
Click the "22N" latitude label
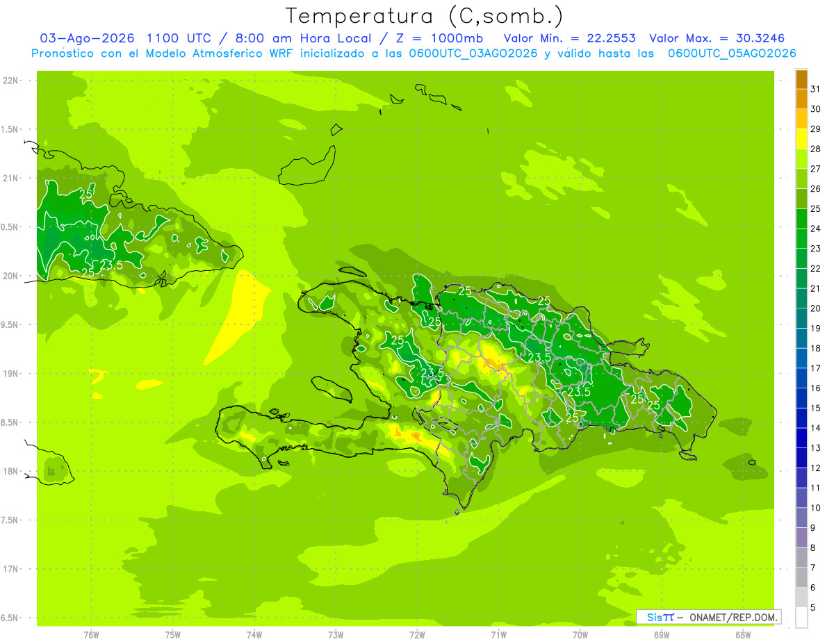pyautogui.click(x=10, y=80)
